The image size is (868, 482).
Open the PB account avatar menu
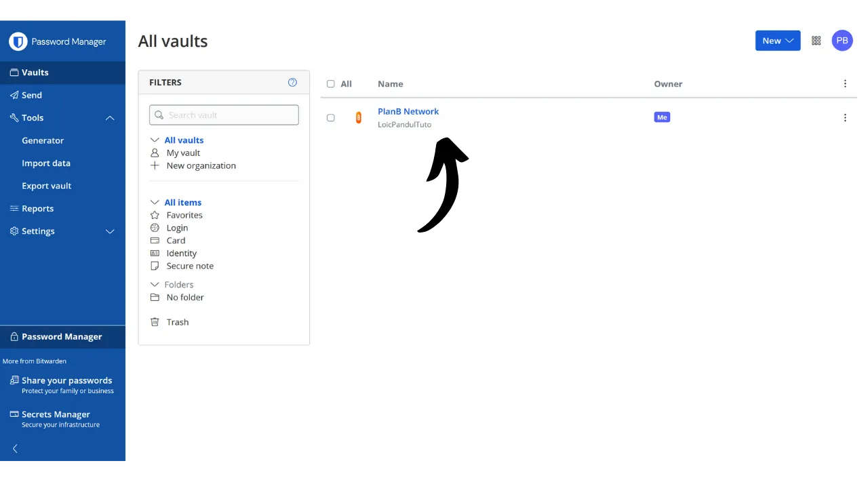[x=842, y=41]
